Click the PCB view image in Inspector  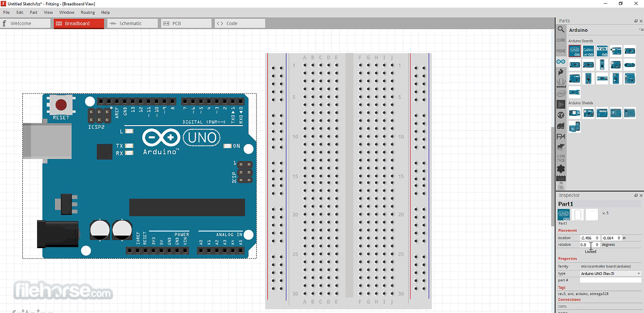click(x=592, y=215)
